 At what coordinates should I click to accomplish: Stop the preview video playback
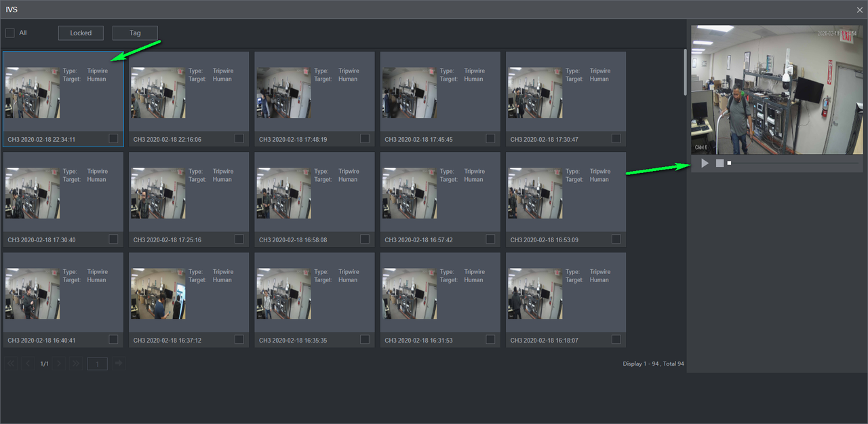(x=719, y=163)
